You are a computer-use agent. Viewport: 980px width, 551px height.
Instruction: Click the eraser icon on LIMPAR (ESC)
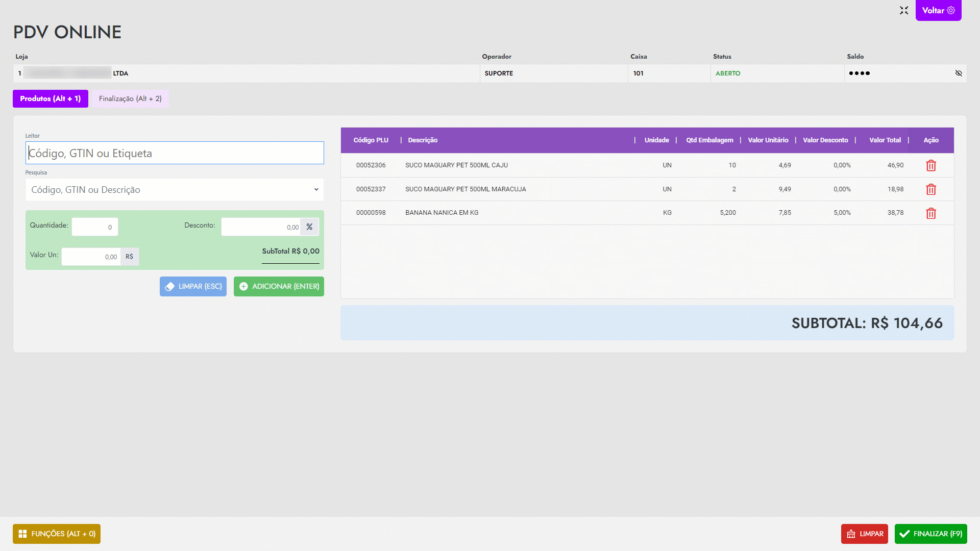(x=169, y=287)
